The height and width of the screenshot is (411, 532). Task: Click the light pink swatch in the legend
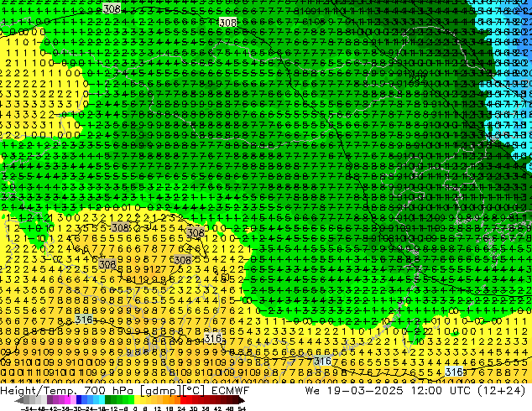[x=73, y=399]
